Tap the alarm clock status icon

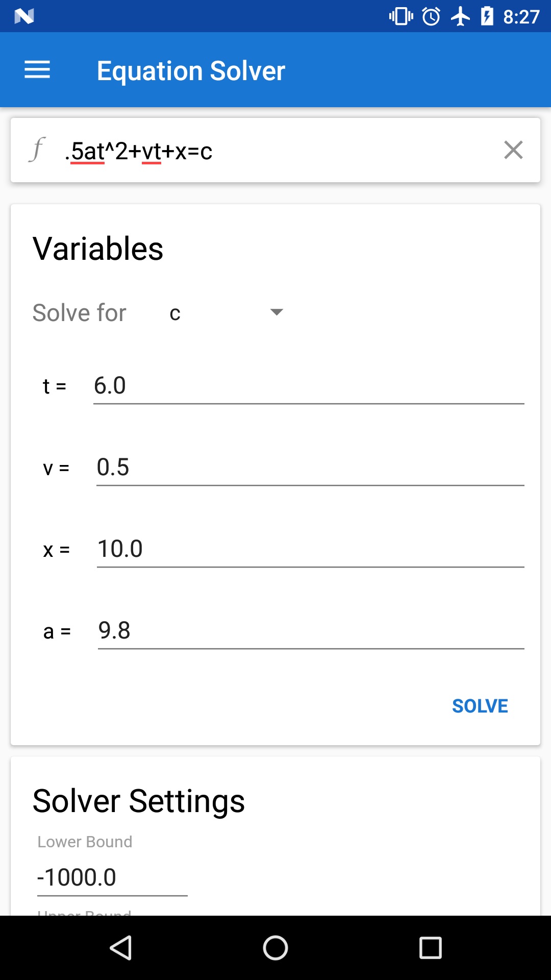[431, 16]
